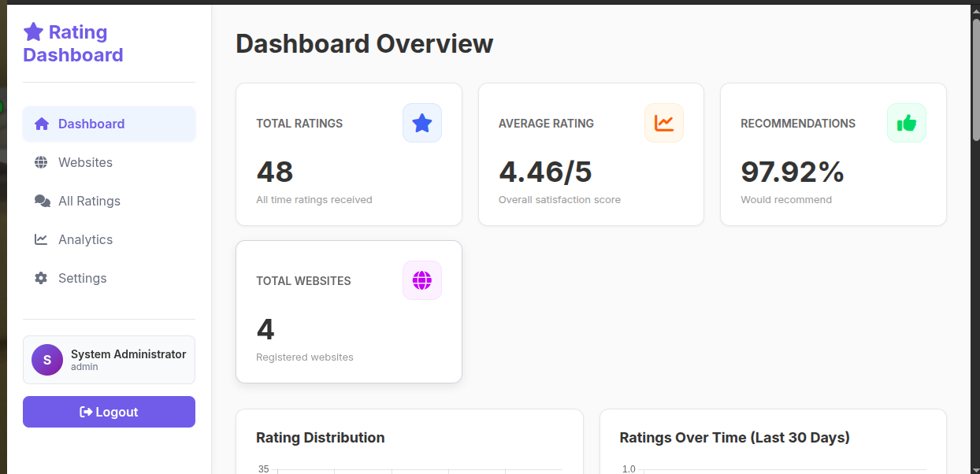Click the purple globe icon on Total Websites card

point(422,280)
